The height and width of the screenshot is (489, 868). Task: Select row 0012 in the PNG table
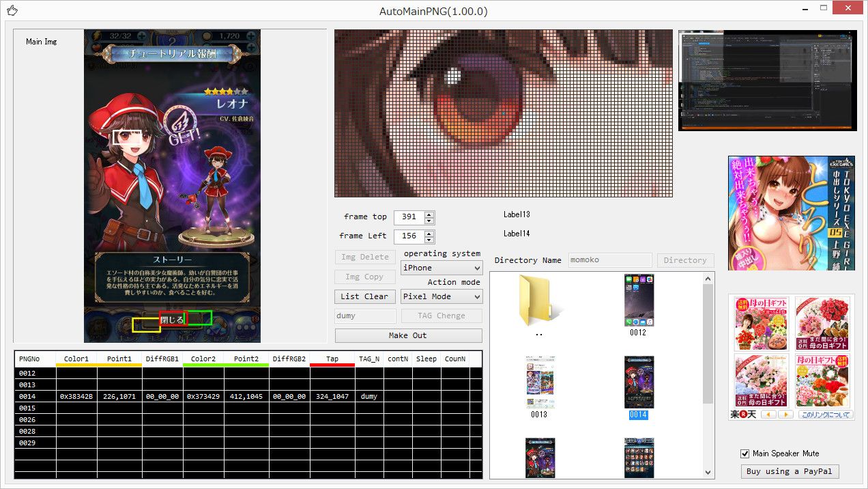(x=248, y=374)
